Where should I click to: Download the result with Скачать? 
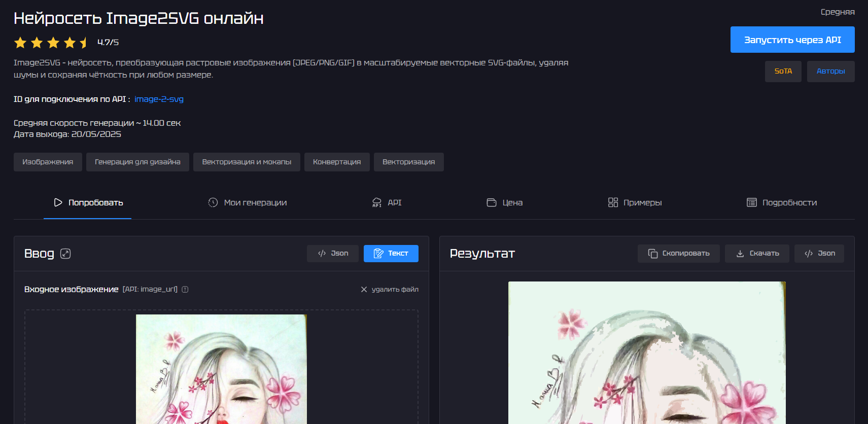757,254
